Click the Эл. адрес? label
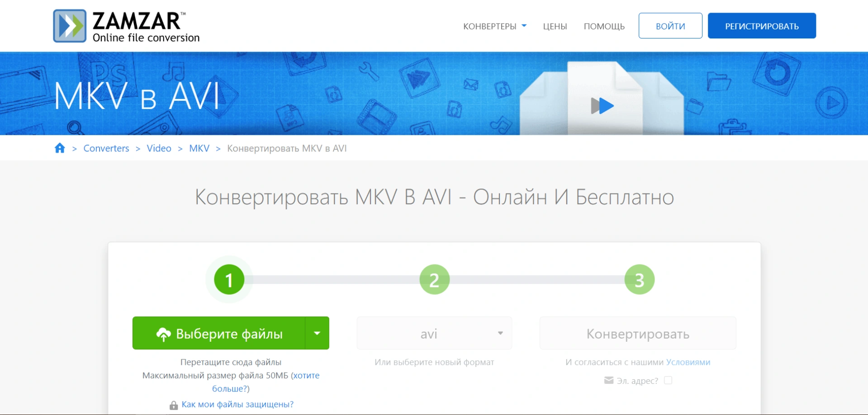Screen dimensions: 868x415 click(637, 381)
